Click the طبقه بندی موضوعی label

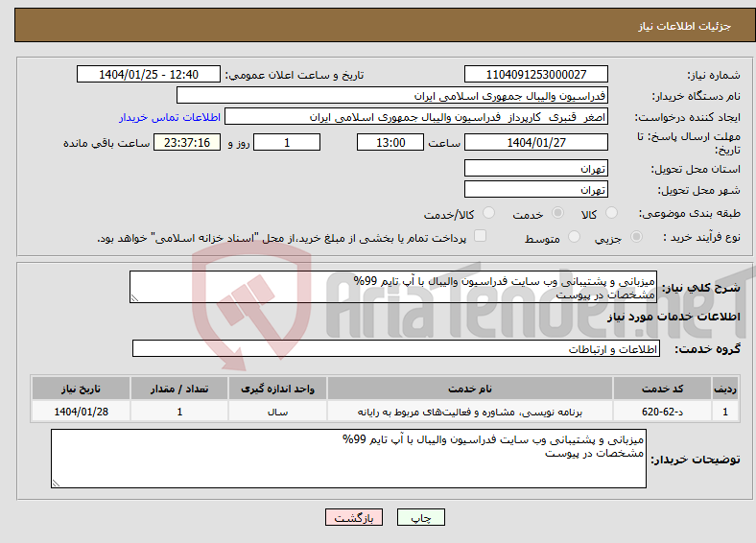(690, 213)
